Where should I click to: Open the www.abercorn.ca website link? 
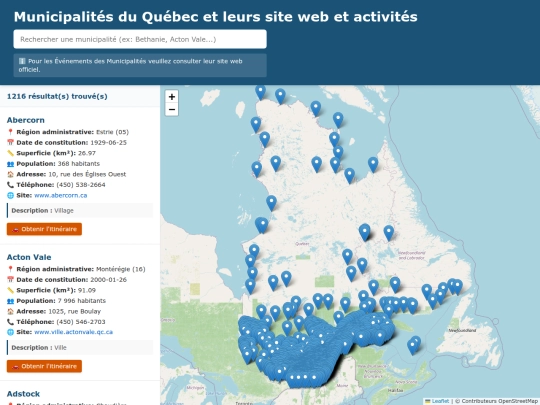tap(61, 195)
